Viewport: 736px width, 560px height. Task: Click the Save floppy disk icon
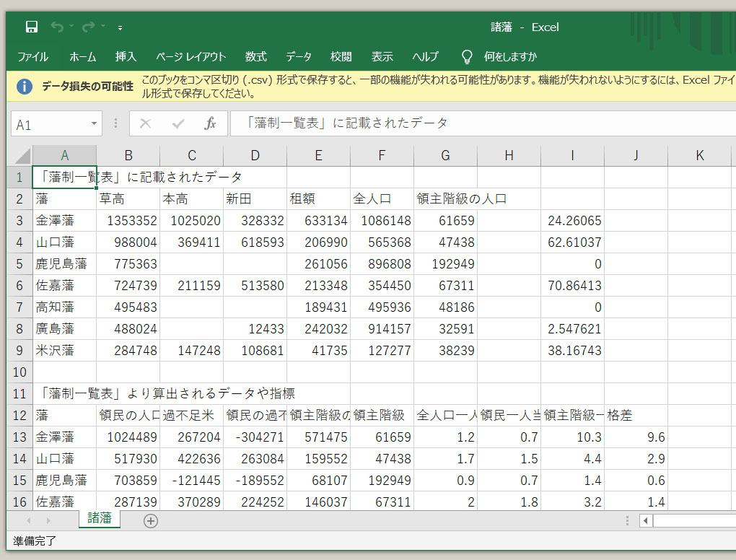point(32,27)
